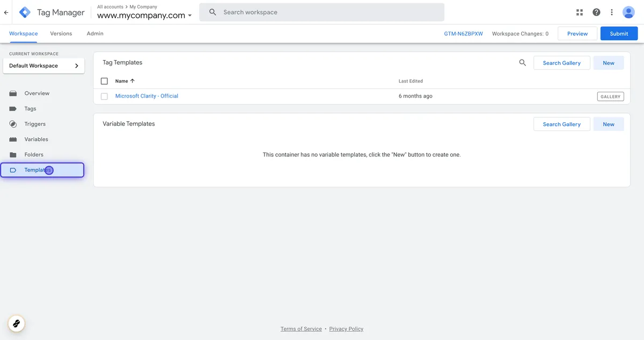Open the Privacy Policy link
Screen dimensions: 644x340
coord(346,329)
